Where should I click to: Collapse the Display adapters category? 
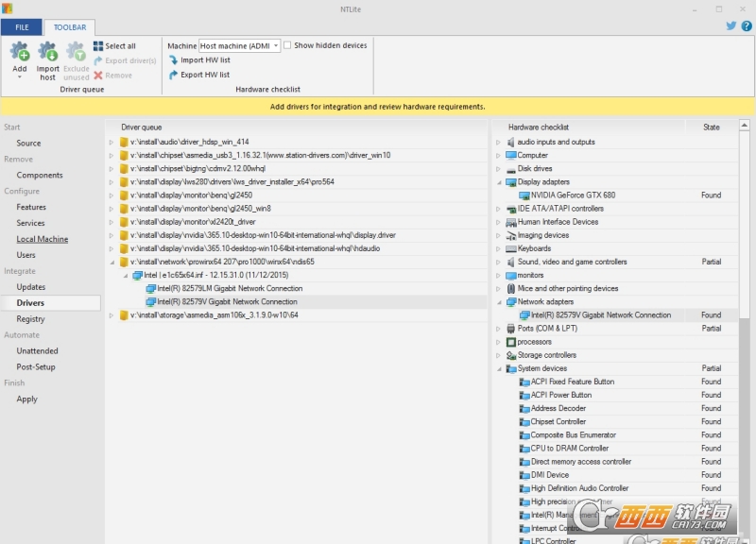coord(499,182)
